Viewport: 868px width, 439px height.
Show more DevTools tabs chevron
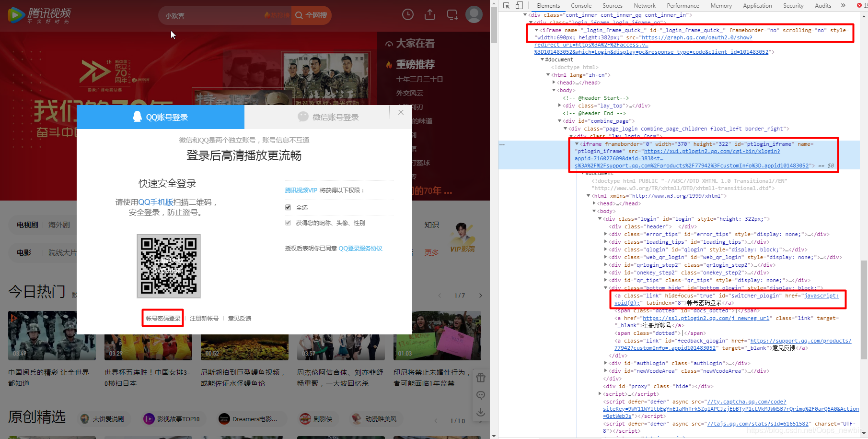843,6
